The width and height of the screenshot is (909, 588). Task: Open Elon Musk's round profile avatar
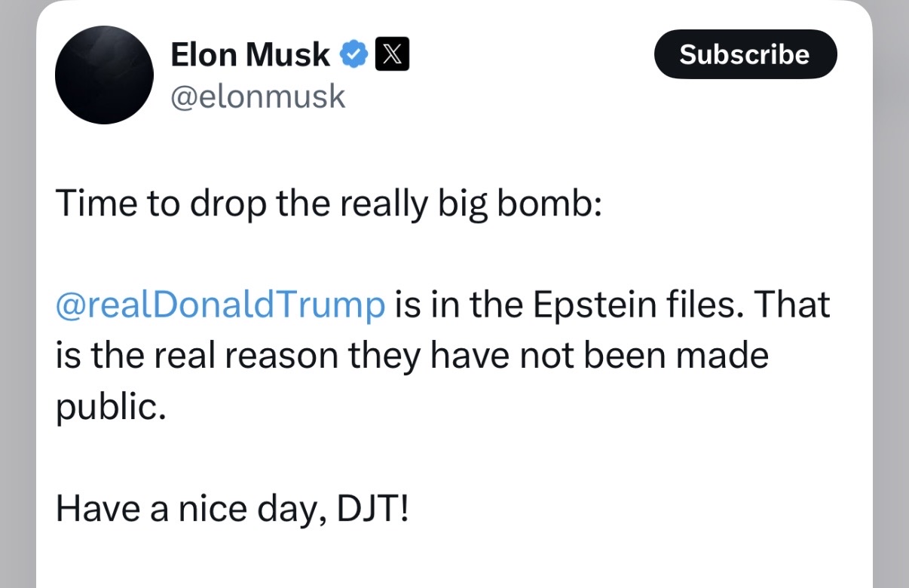click(104, 75)
